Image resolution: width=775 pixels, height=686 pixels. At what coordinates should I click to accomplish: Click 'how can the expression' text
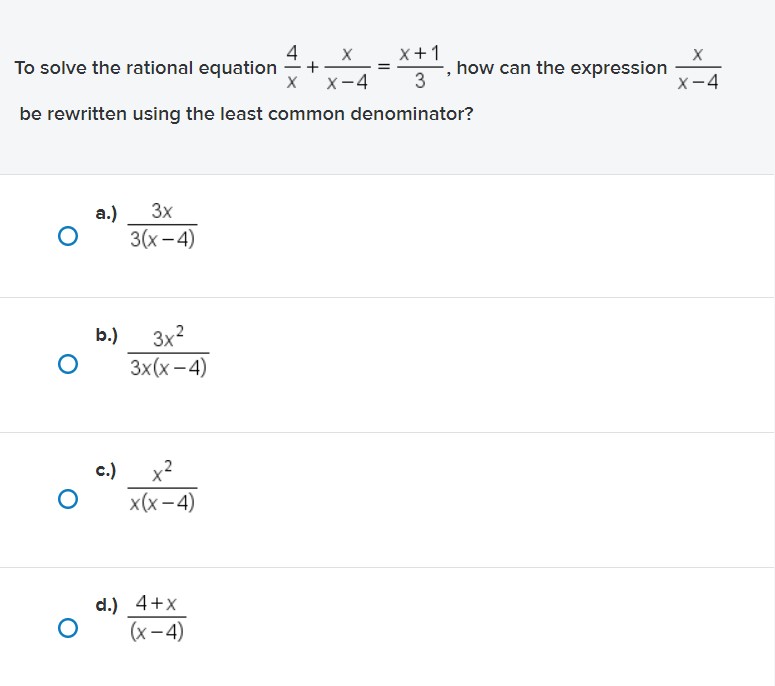(562, 68)
